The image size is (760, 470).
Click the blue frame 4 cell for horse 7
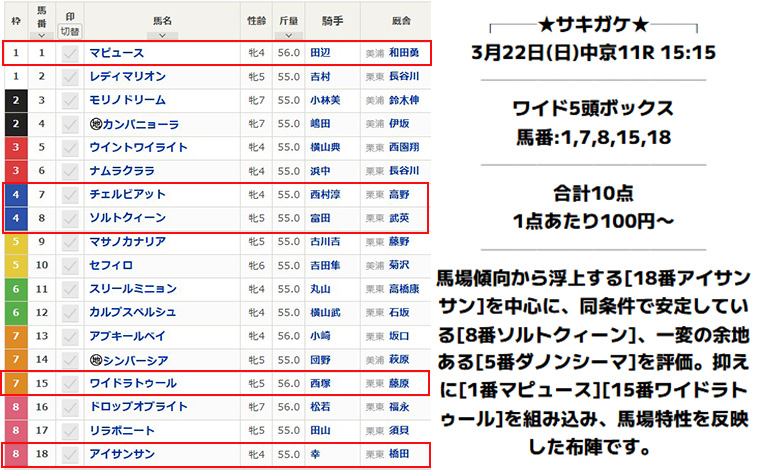[x=16, y=194]
